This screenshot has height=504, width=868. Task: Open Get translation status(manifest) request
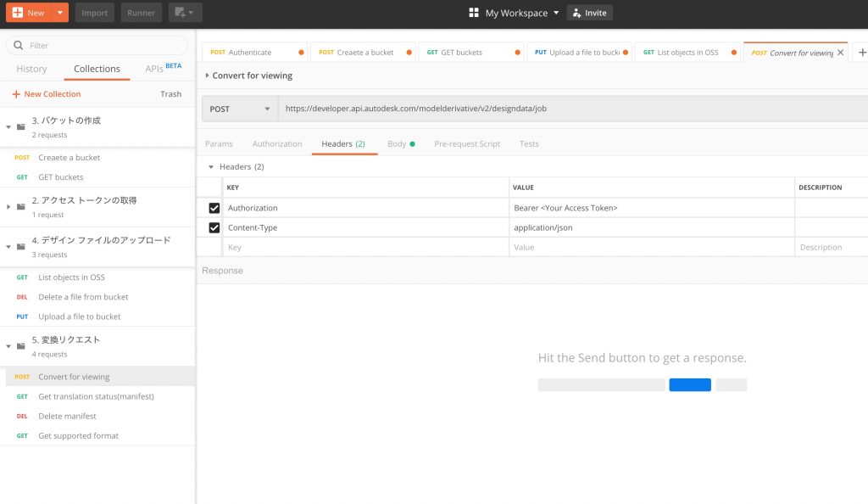pyautogui.click(x=96, y=396)
